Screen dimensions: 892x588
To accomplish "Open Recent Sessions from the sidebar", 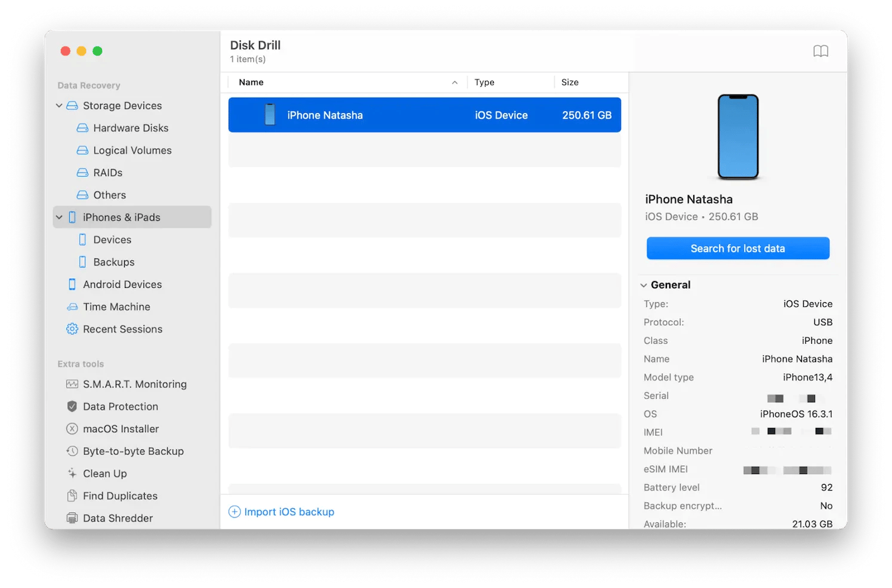I will pos(122,329).
